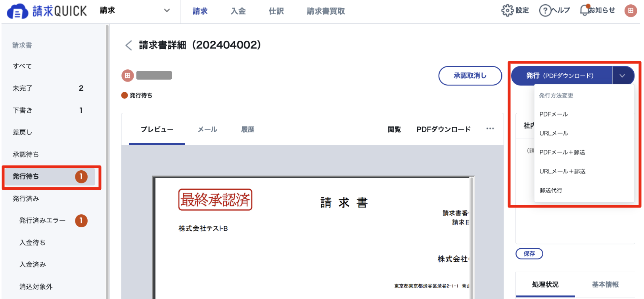This screenshot has height=299, width=644.
Task: Select 発行待ち in the sidebar
Action: click(50, 177)
